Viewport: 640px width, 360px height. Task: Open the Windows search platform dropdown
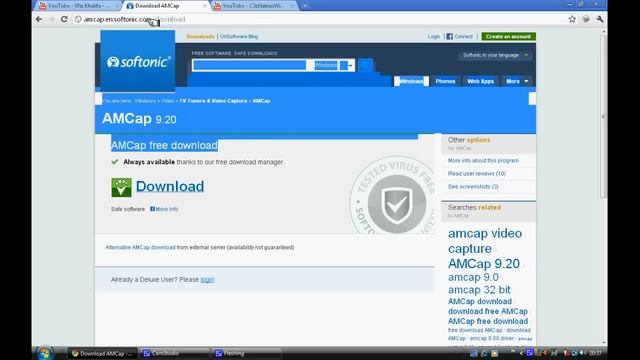click(334, 65)
